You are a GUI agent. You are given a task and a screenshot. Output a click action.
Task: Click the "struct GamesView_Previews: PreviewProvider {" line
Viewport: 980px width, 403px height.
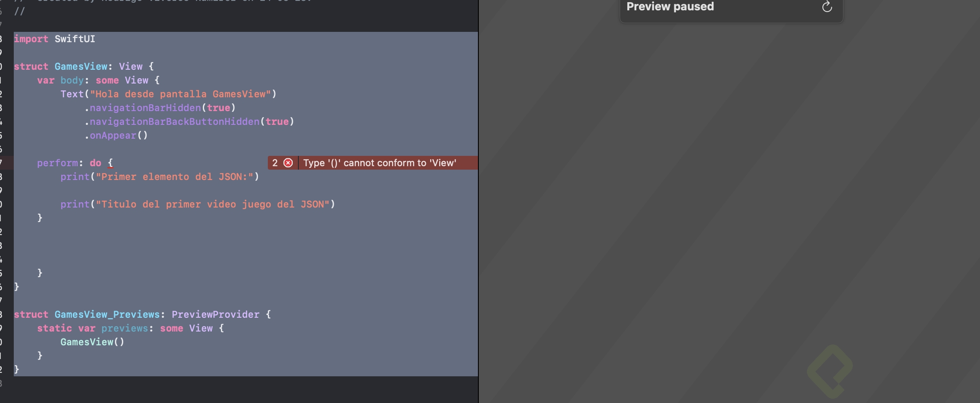pyautogui.click(x=143, y=314)
